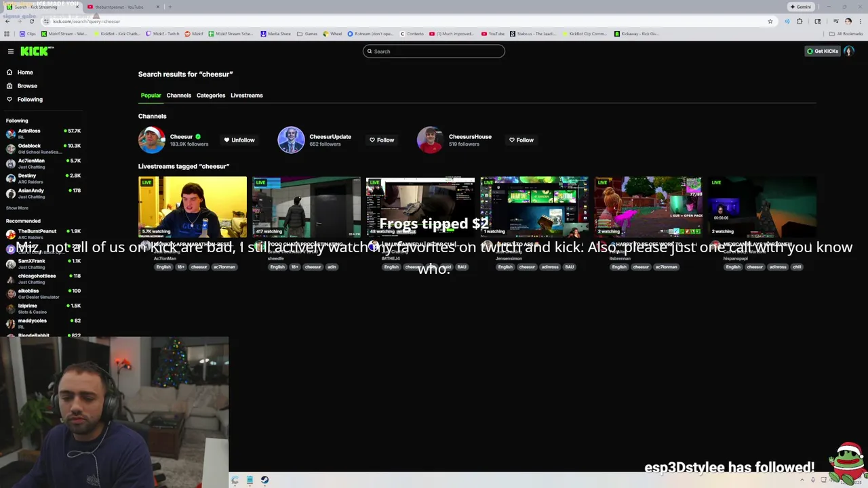The image size is (868, 488).
Task: Open Chrome extensions puzzle icon
Action: (x=800, y=22)
